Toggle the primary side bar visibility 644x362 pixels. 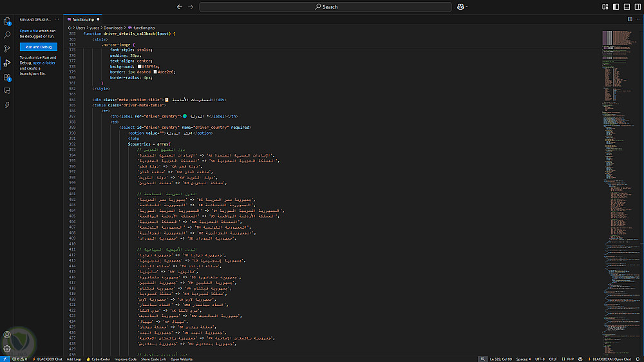coord(616,6)
